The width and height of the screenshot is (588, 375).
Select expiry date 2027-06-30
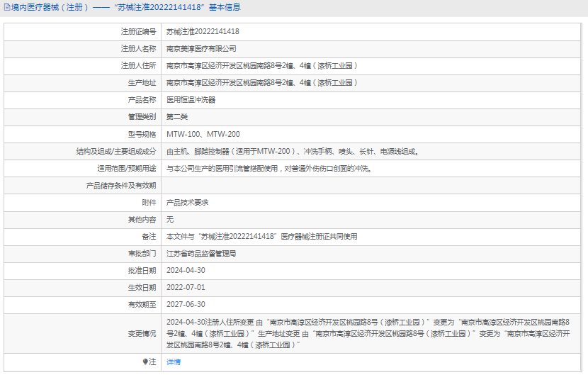186,304
